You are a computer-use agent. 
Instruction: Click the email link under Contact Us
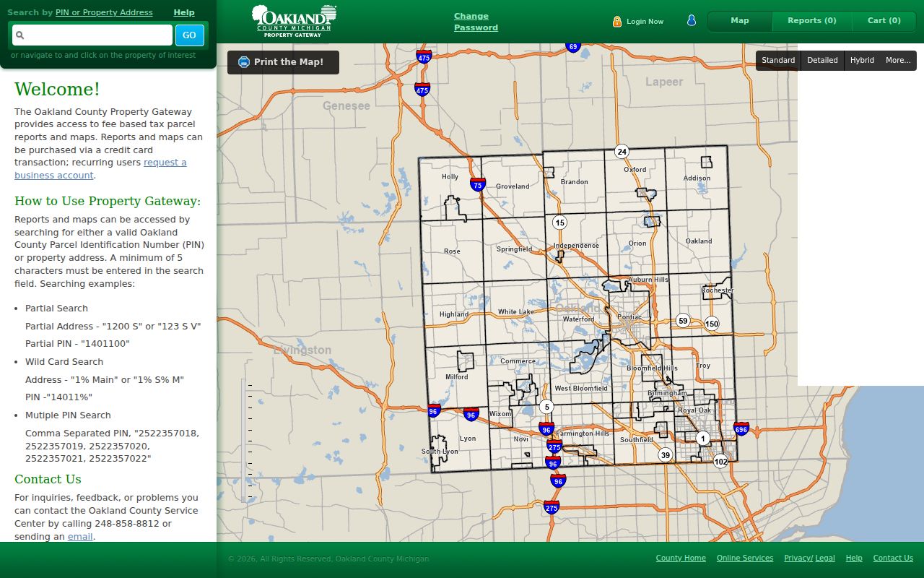[x=80, y=537]
